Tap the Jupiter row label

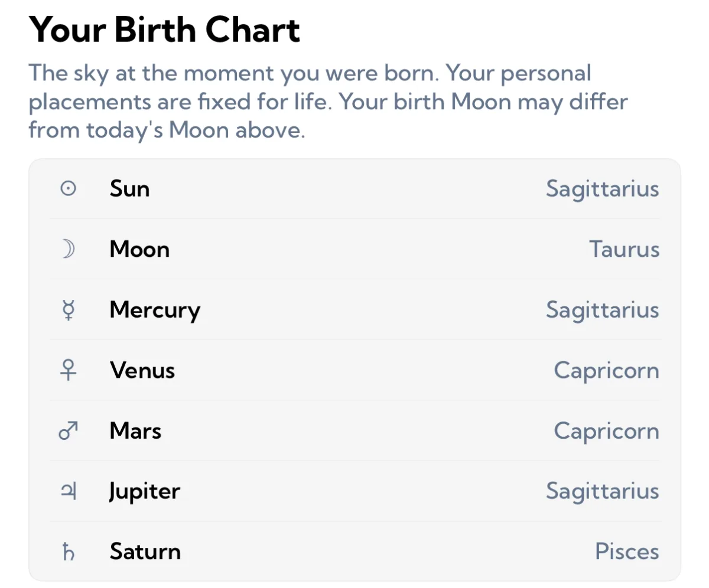point(145,492)
